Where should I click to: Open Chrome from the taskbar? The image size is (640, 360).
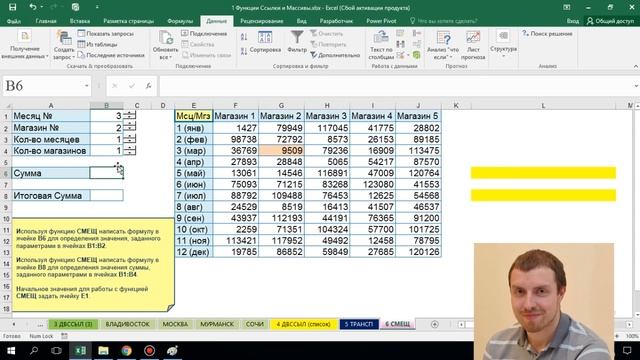click(127, 351)
